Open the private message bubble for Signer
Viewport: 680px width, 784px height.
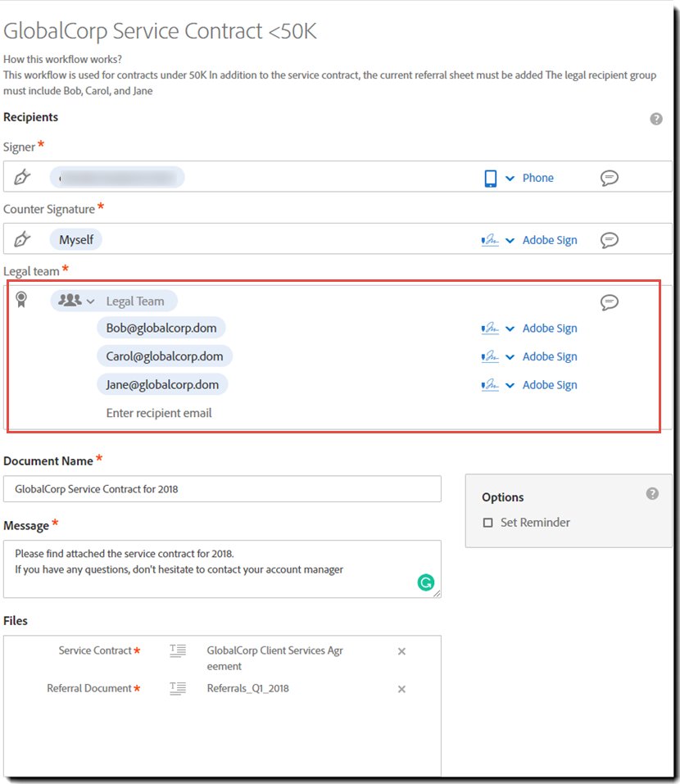[x=609, y=178]
